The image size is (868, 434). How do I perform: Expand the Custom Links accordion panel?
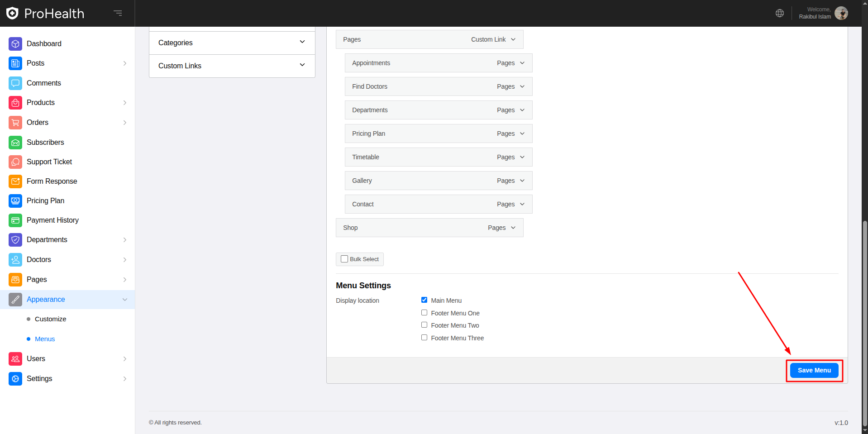[232, 66]
